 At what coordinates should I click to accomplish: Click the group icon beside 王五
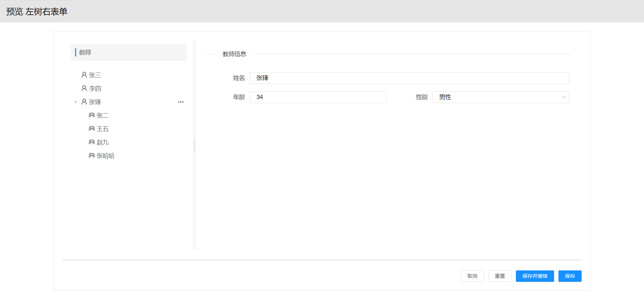click(x=92, y=129)
